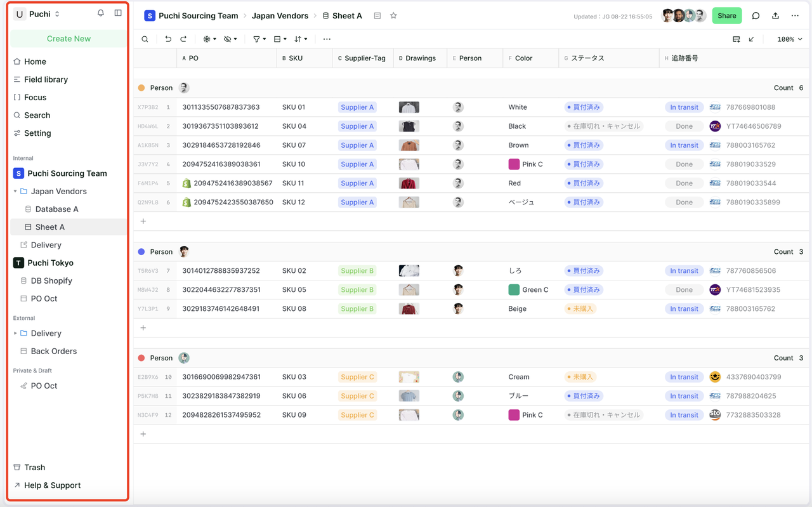Expand the External Delivery folder
The height and width of the screenshot is (507, 812).
tap(15, 333)
